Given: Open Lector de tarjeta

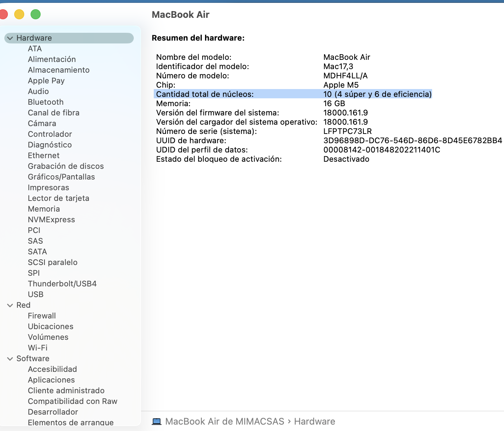Looking at the screenshot, I should (x=59, y=198).
